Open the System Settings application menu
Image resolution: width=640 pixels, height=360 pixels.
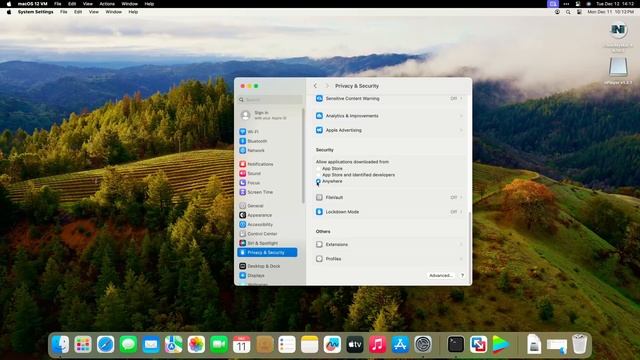tap(36, 12)
